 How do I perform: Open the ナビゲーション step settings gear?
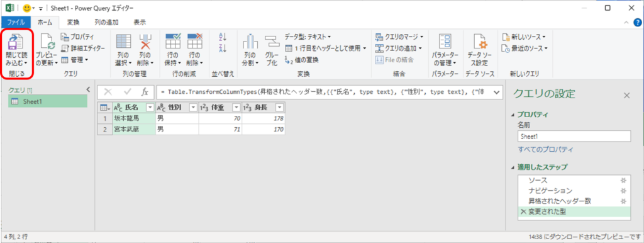point(623,191)
